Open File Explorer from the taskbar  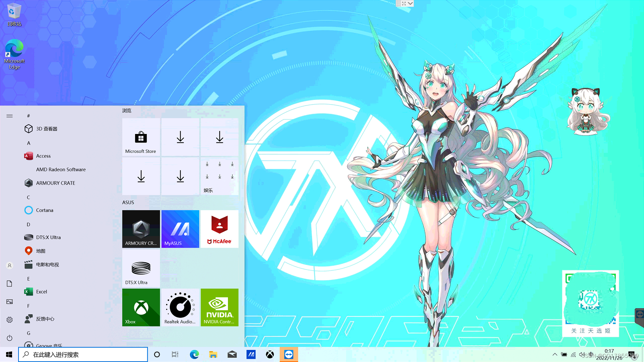pos(213,355)
